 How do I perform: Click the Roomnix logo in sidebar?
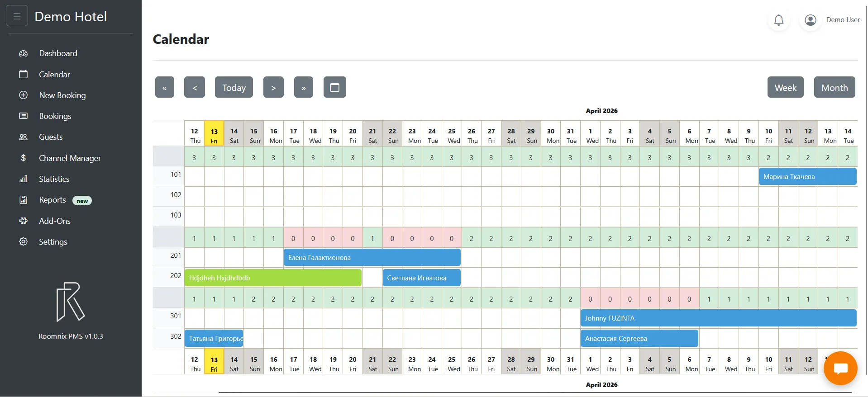click(x=71, y=302)
